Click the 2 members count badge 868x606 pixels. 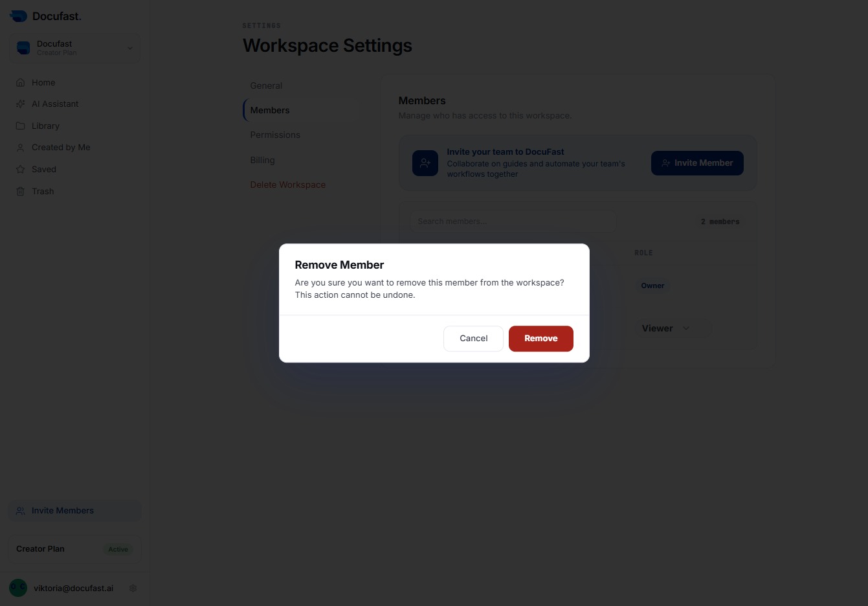coord(720,221)
